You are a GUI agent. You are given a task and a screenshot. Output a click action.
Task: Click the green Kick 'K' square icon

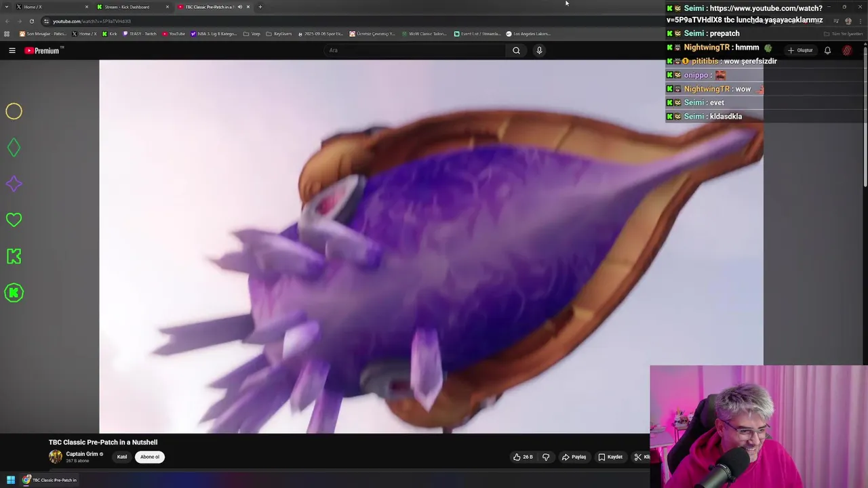[14, 256]
